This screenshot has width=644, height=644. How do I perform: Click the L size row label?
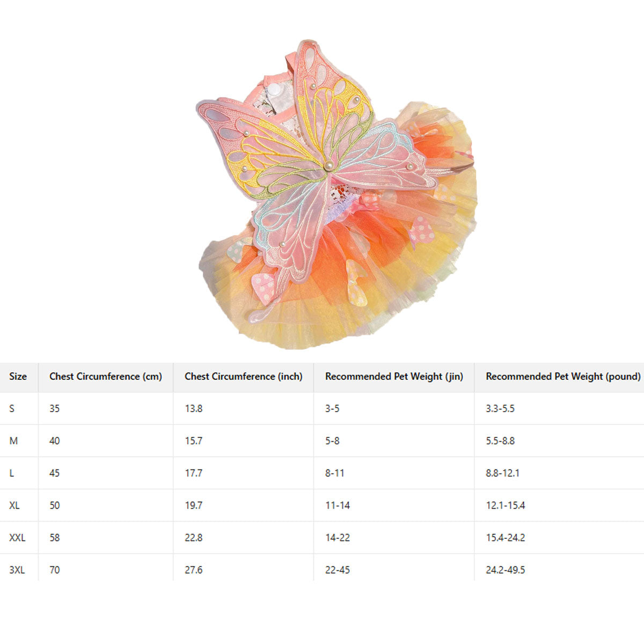point(12,473)
